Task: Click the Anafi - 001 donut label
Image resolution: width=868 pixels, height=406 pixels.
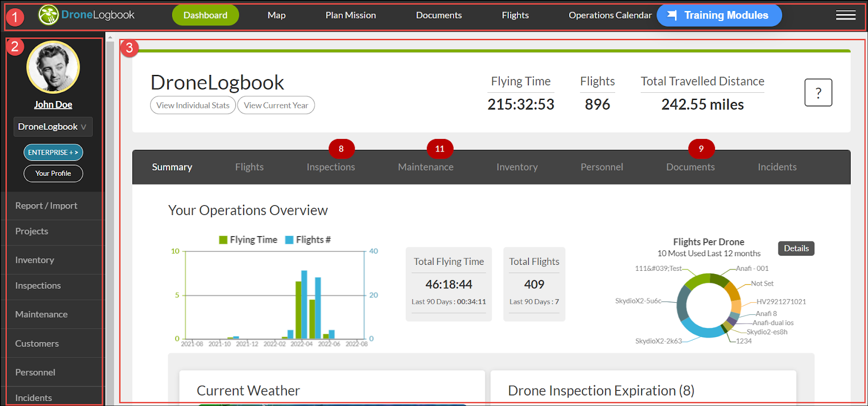Action: point(752,268)
